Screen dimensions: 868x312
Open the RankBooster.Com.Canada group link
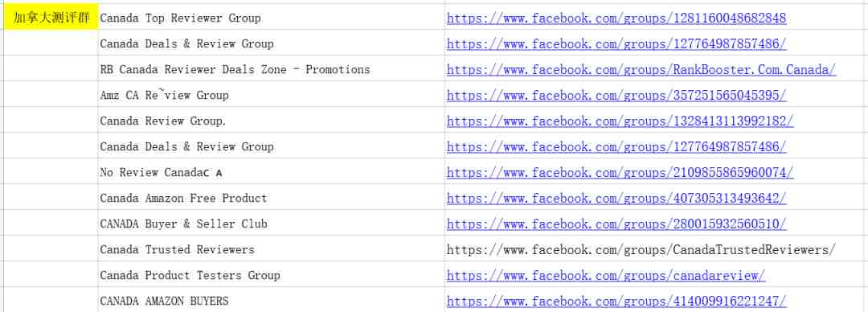coord(641,70)
